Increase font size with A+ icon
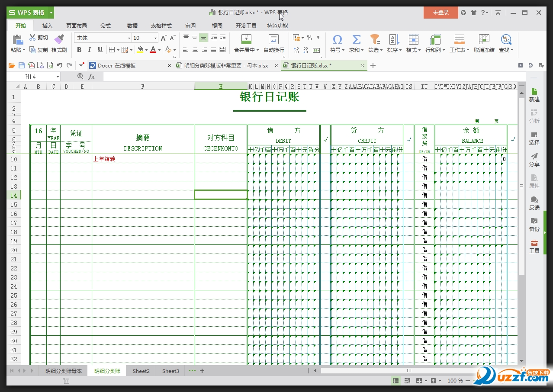The width and height of the screenshot is (553, 392). [164, 38]
